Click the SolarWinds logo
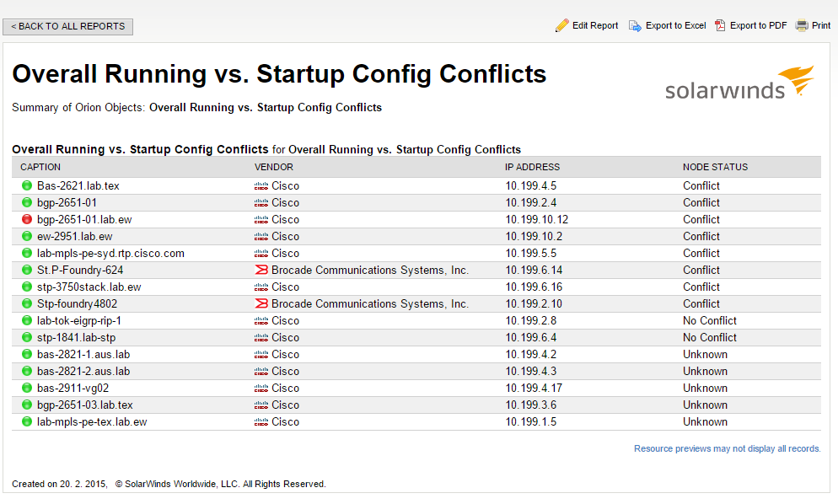The width and height of the screenshot is (838, 504). (739, 83)
